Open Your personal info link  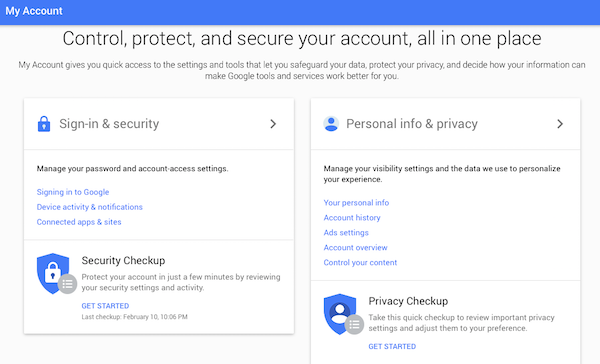pyautogui.click(x=356, y=203)
